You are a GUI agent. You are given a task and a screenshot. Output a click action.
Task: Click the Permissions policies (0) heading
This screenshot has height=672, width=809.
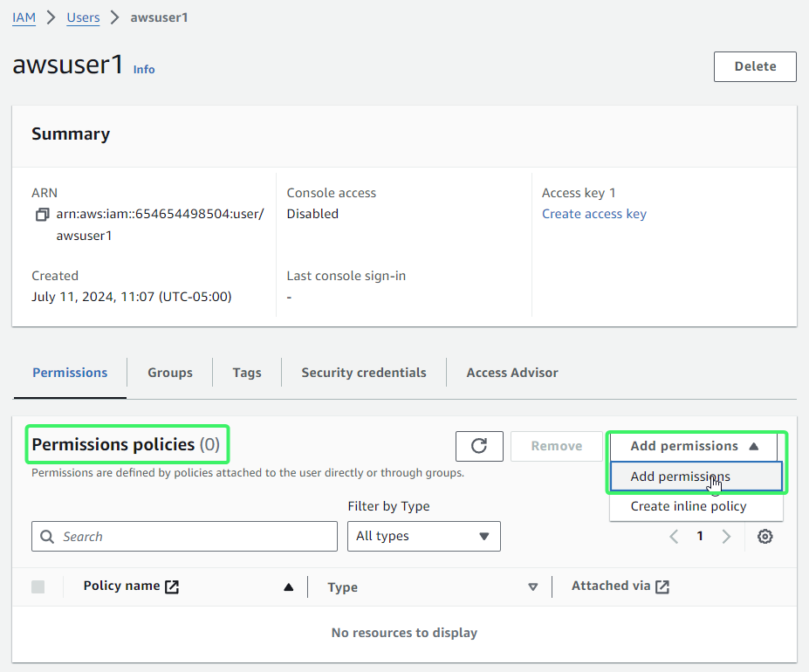coord(126,444)
